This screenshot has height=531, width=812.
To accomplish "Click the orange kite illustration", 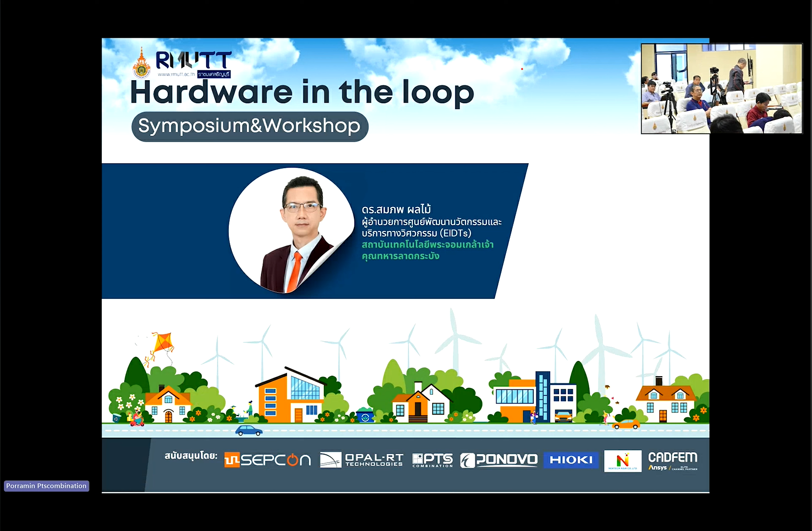I will (x=161, y=344).
